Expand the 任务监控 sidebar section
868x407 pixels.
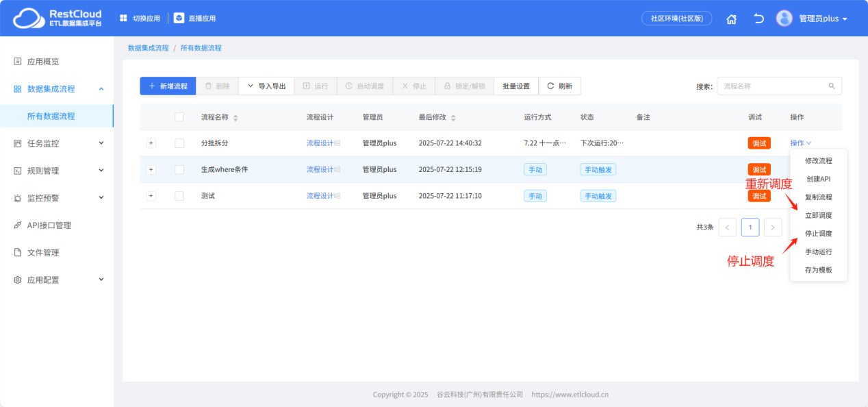pyautogui.click(x=57, y=143)
